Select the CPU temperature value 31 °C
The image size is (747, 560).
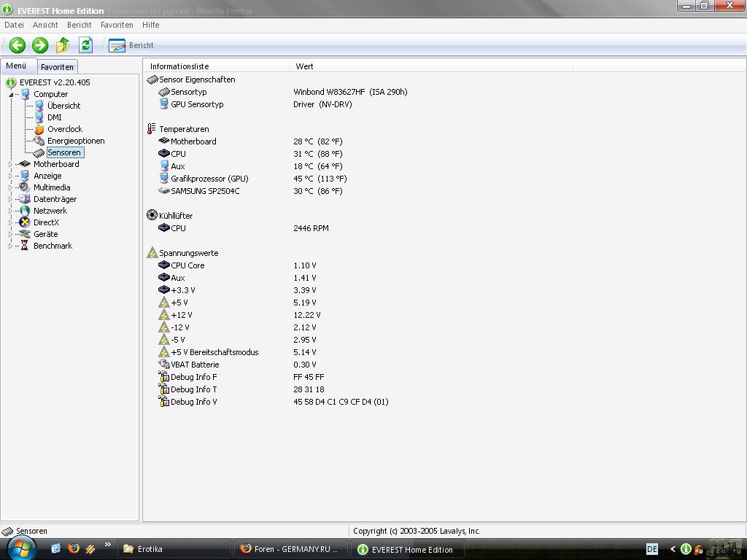(318, 154)
